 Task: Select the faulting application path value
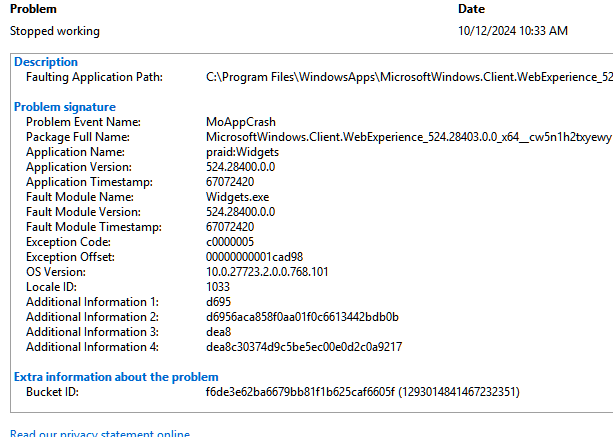(x=409, y=77)
